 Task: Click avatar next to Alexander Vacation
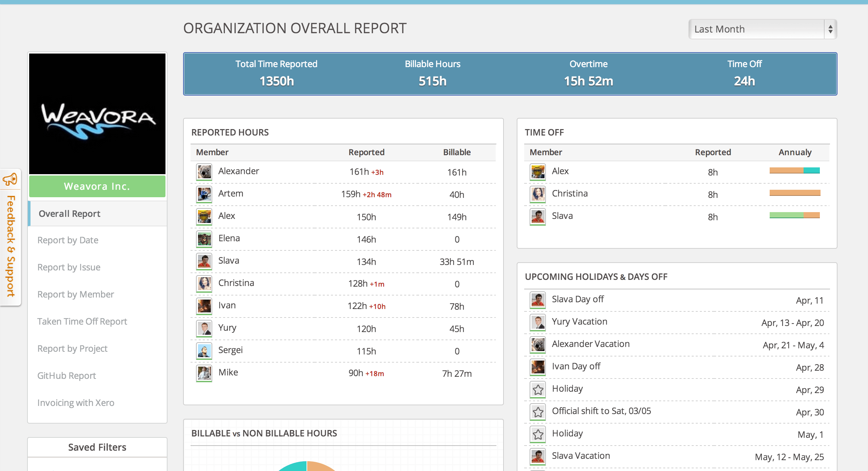tap(538, 345)
